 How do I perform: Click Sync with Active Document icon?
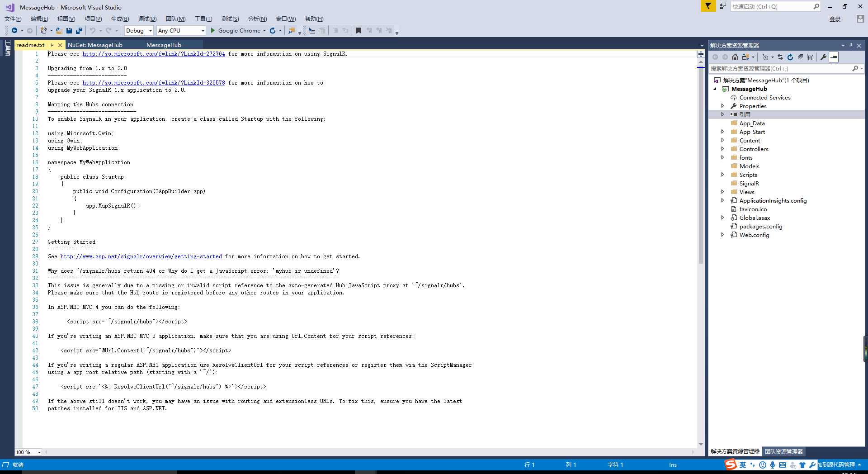point(780,57)
